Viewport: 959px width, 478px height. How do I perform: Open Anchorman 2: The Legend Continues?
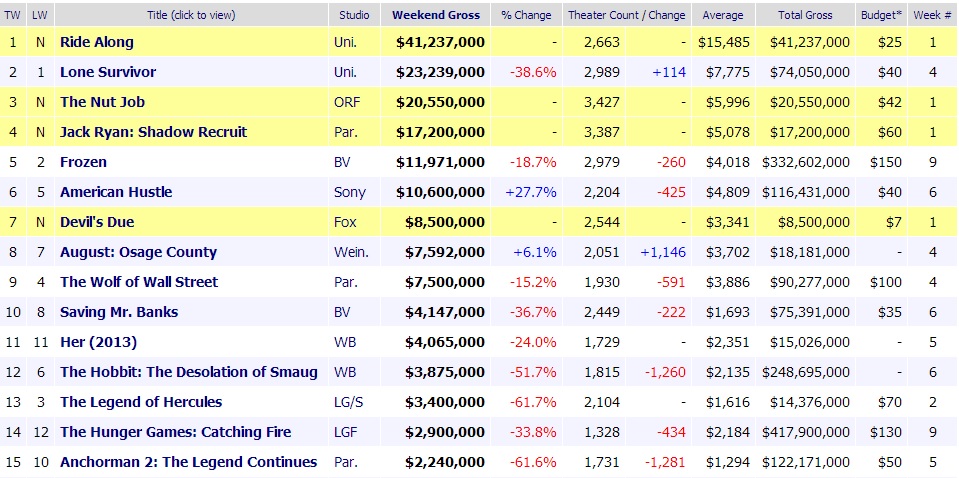(188, 462)
